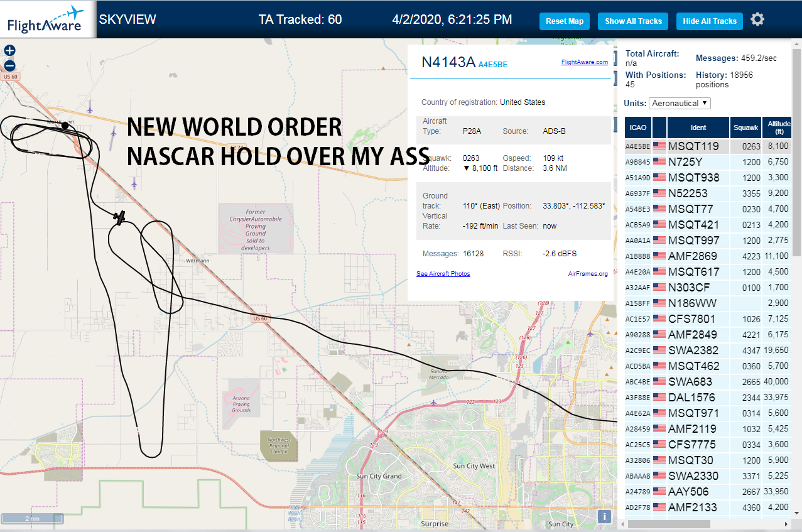
Task: Click the 'TA Tracked: 60' header text
Action: pyautogui.click(x=300, y=19)
